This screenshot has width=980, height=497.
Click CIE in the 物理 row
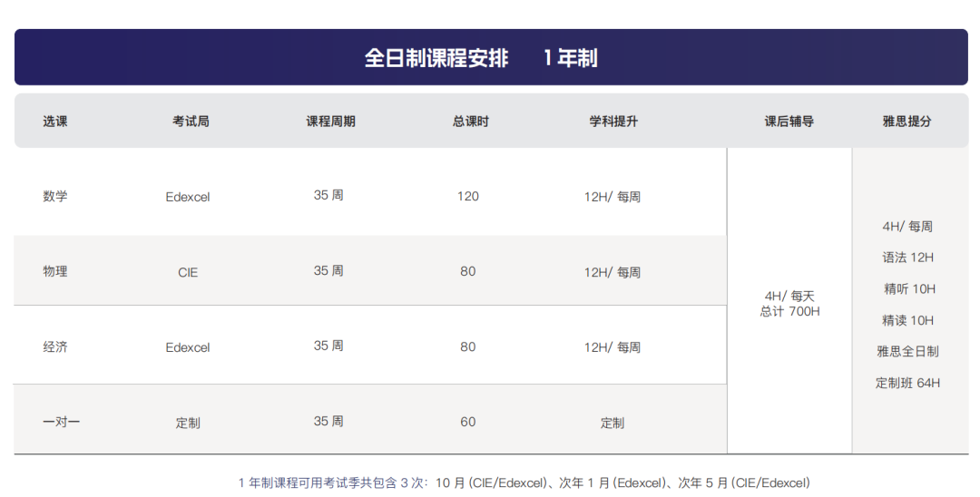click(188, 272)
